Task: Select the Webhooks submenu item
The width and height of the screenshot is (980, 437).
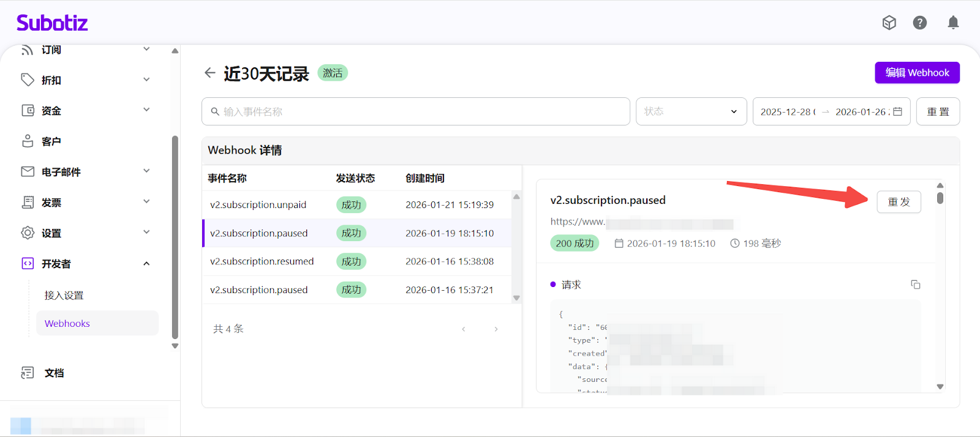Action: tap(67, 323)
